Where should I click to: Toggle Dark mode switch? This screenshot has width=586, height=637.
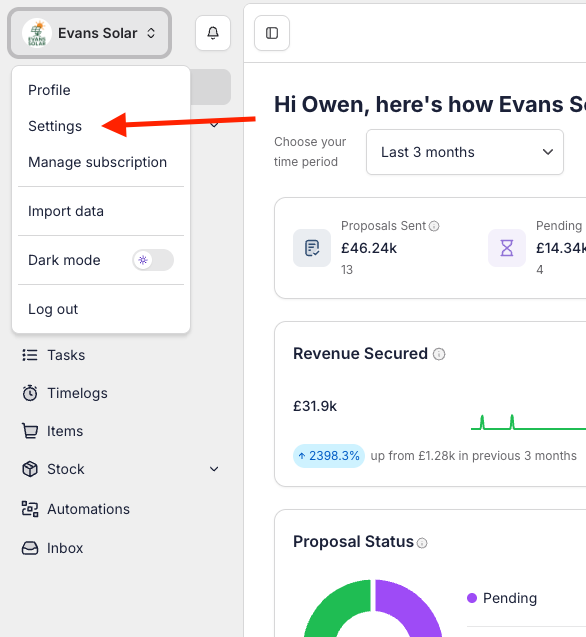coord(153,260)
